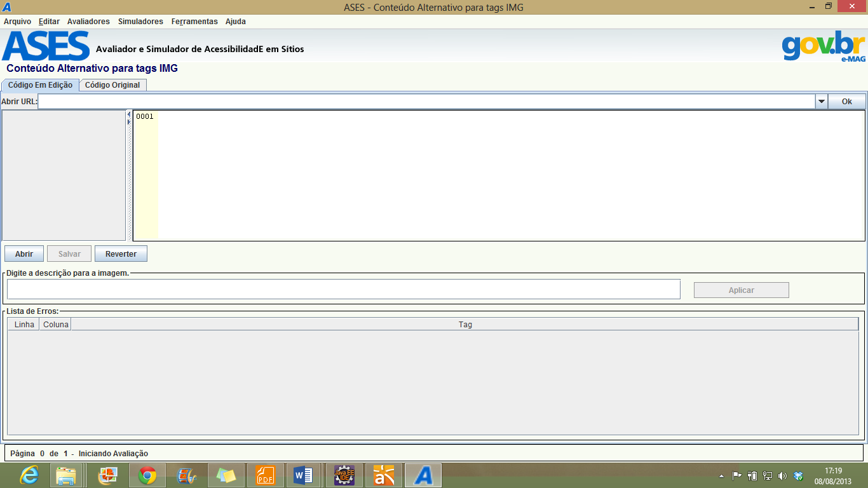868x488 pixels.
Task: Click the Coluna column header
Action: click(55, 324)
